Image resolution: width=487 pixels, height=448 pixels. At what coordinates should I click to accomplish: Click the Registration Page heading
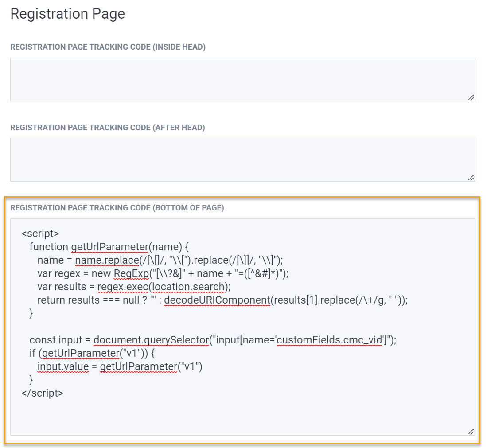point(67,14)
